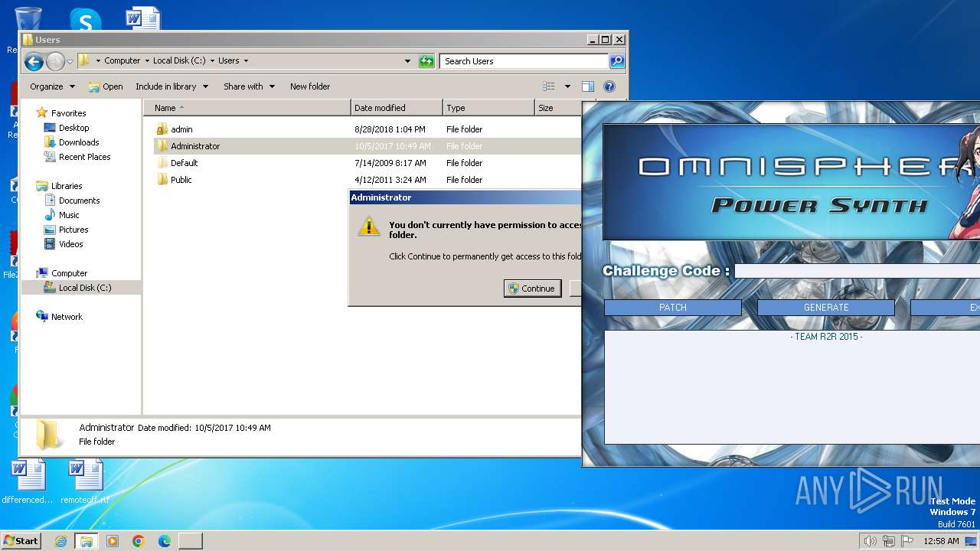Sort by the Type column header
Viewport: 980px width, 551px height.
(x=488, y=108)
